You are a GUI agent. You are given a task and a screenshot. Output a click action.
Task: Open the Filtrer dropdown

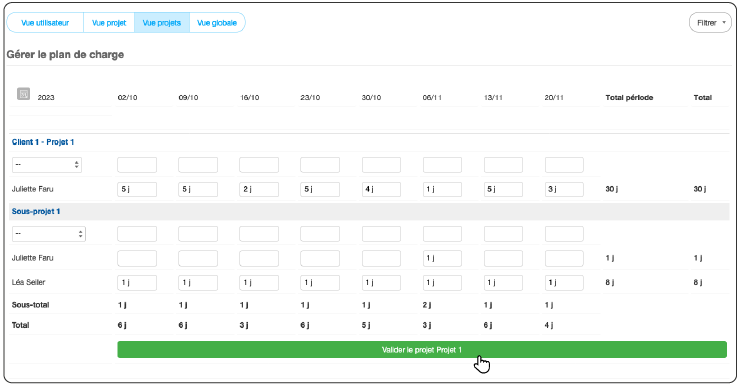point(710,23)
